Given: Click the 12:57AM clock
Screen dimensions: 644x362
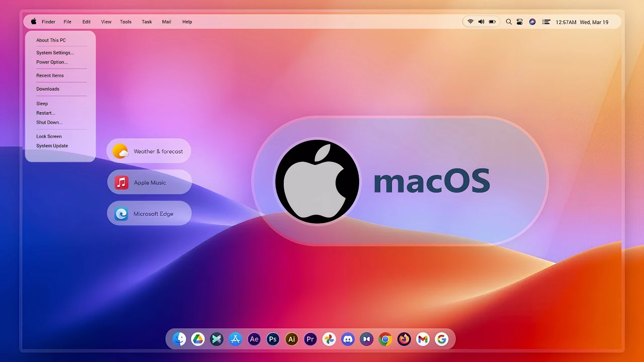Looking at the screenshot, I should tap(566, 22).
